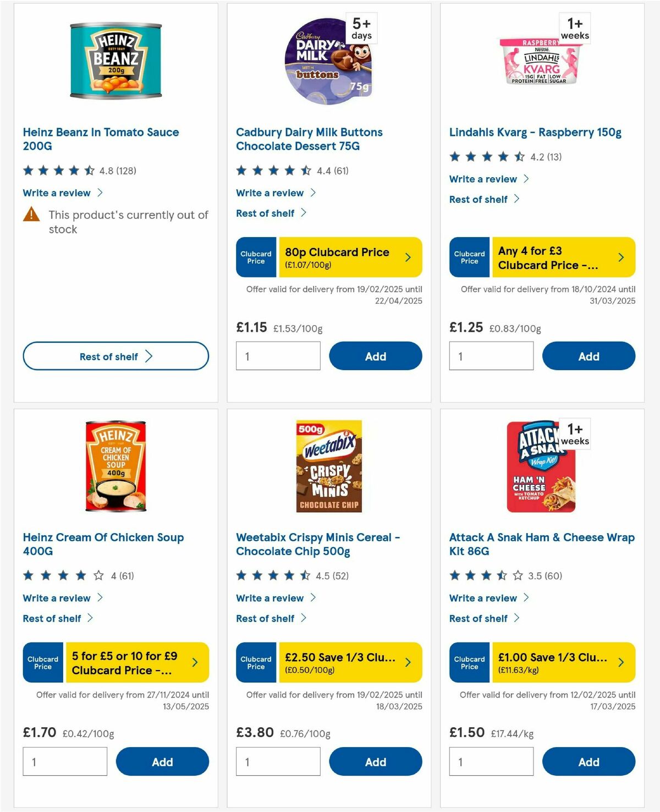Click the star rating for Lindahls Kvarg

(x=487, y=156)
